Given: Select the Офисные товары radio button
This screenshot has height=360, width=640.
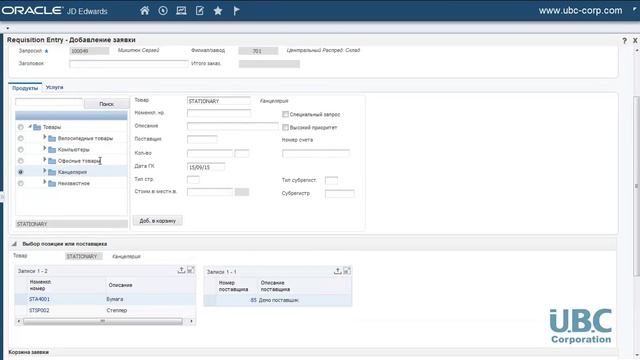Looking at the screenshot, I should point(20,161).
